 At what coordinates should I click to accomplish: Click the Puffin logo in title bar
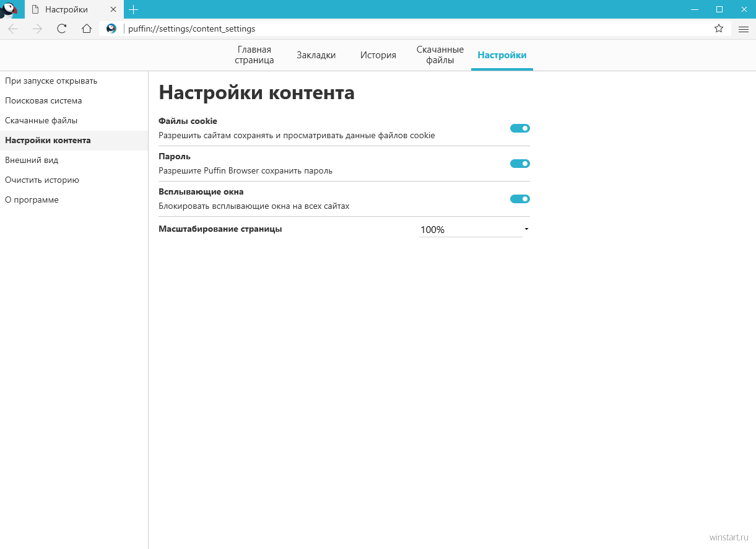coord(9,9)
